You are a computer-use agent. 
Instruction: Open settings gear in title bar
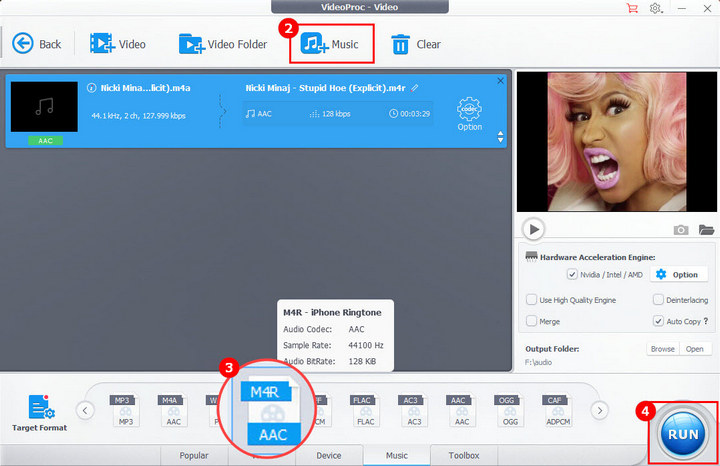pos(655,8)
